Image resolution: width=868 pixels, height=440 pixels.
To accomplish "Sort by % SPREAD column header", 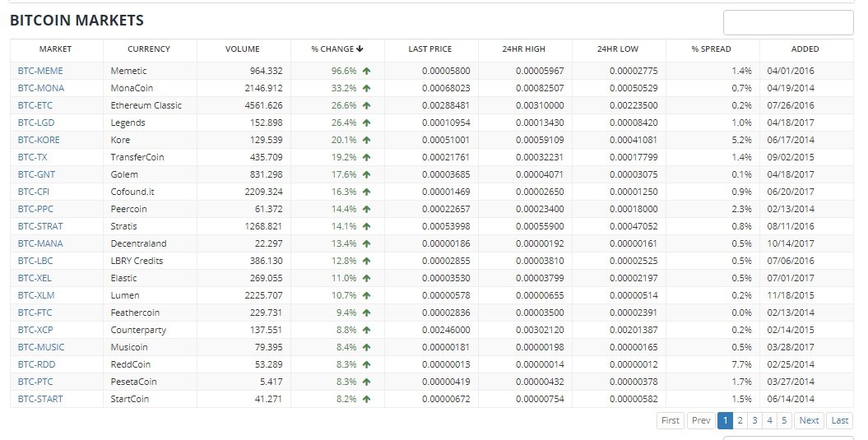I will (x=712, y=49).
